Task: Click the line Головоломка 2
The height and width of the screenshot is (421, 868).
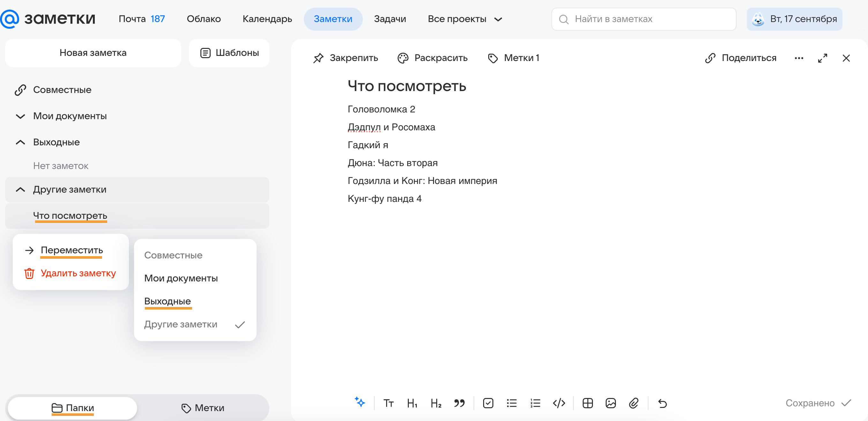Action: 381,109
